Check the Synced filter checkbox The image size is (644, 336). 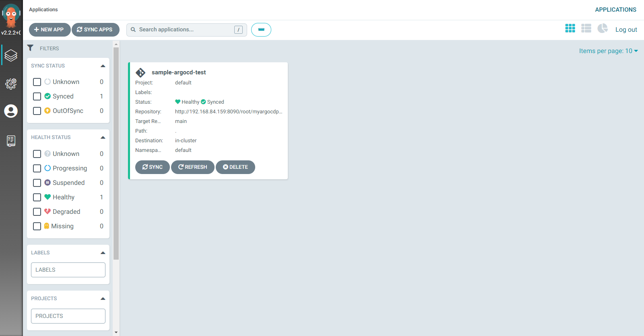click(x=37, y=96)
